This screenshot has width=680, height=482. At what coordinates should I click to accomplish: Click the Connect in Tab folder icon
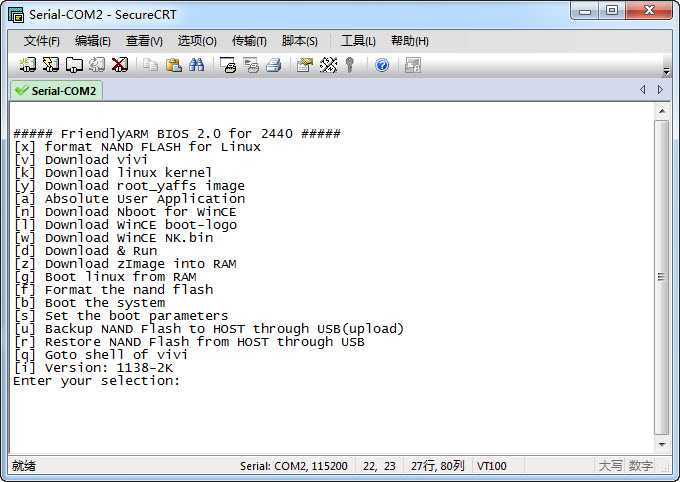coord(74,65)
